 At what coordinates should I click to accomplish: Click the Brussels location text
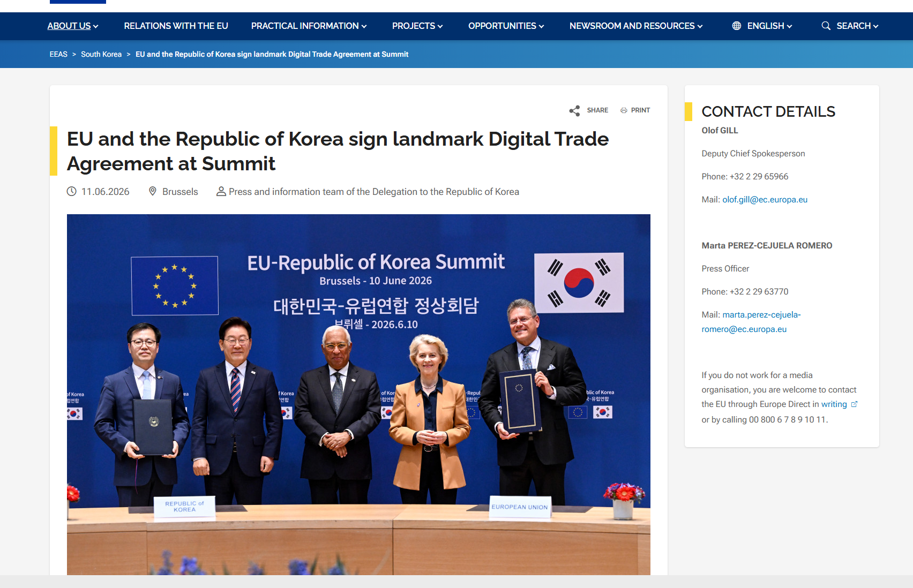point(180,192)
